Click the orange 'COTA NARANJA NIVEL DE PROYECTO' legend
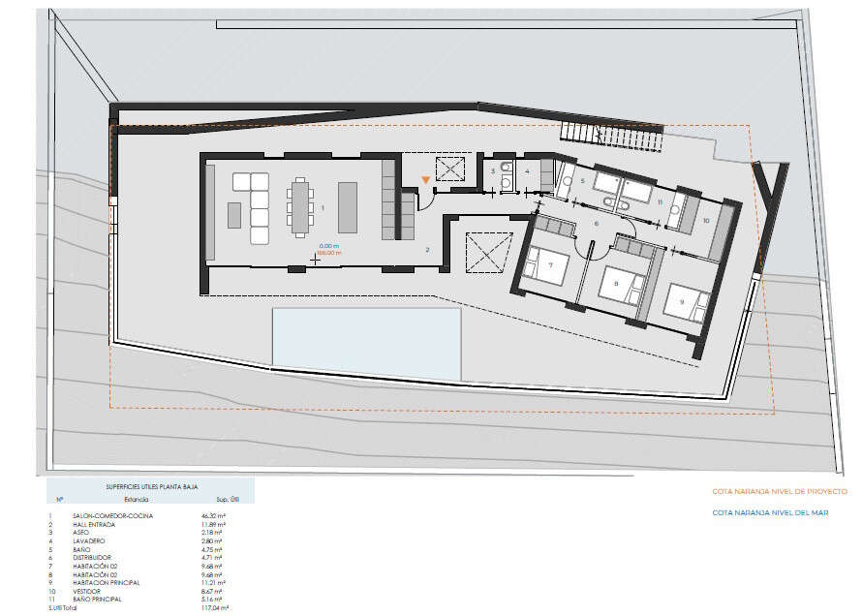 click(x=779, y=491)
